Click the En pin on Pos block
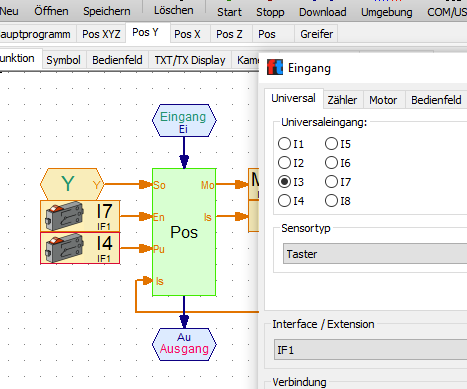The image size is (467, 389). tap(159, 217)
